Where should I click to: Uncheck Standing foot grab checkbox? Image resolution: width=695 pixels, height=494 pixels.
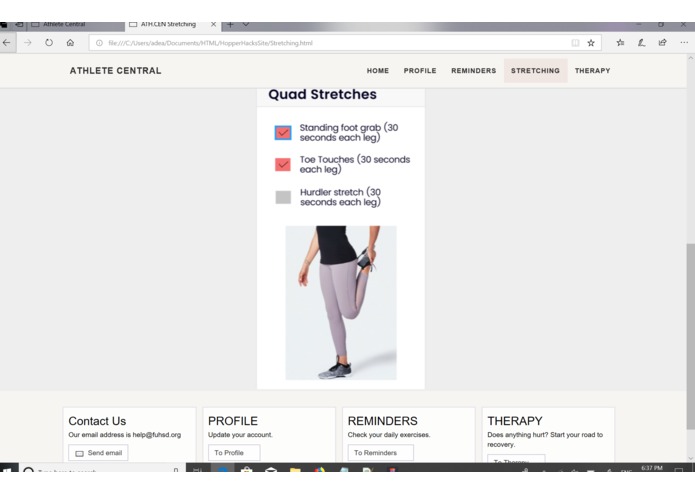pos(283,132)
